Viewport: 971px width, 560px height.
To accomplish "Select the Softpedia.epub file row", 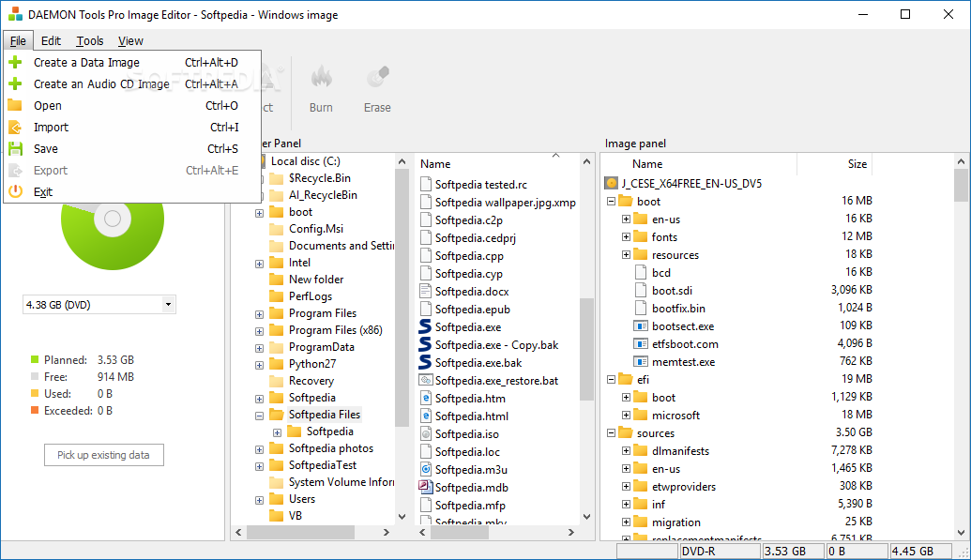I will pos(473,310).
